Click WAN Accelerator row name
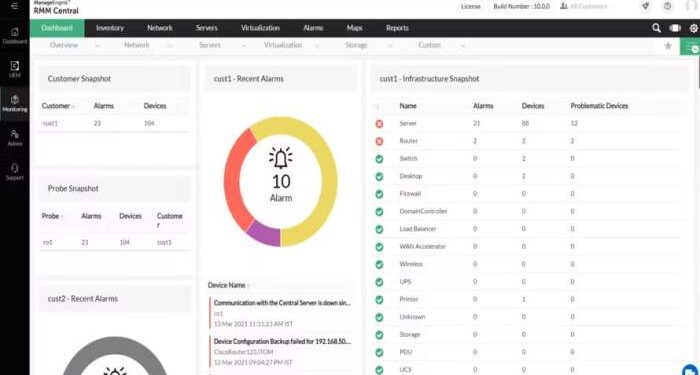 coord(422,246)
